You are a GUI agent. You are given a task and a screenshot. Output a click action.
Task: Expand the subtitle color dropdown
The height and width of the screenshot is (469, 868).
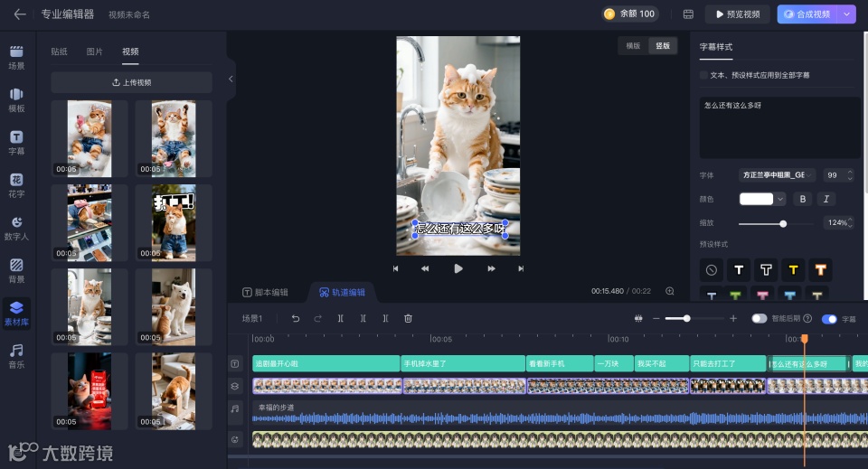[x=779, y=199]
